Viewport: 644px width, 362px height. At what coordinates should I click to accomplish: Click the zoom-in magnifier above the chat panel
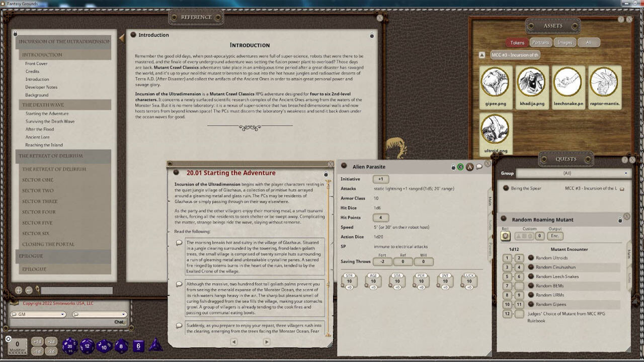[19, 291]
